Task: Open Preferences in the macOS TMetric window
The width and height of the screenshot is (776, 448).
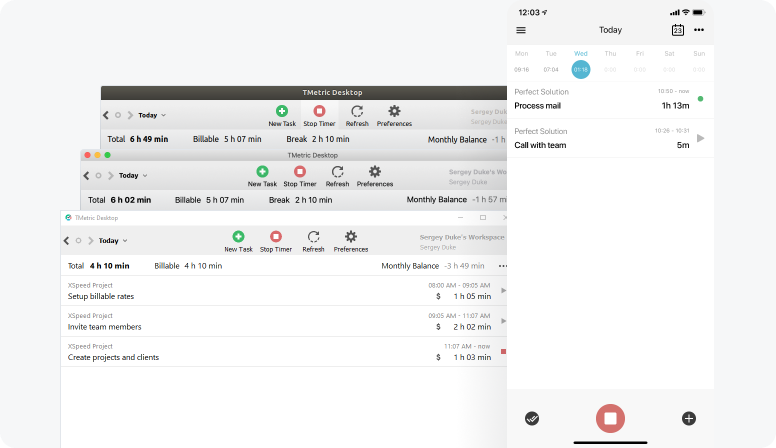Action: [375, 176]
